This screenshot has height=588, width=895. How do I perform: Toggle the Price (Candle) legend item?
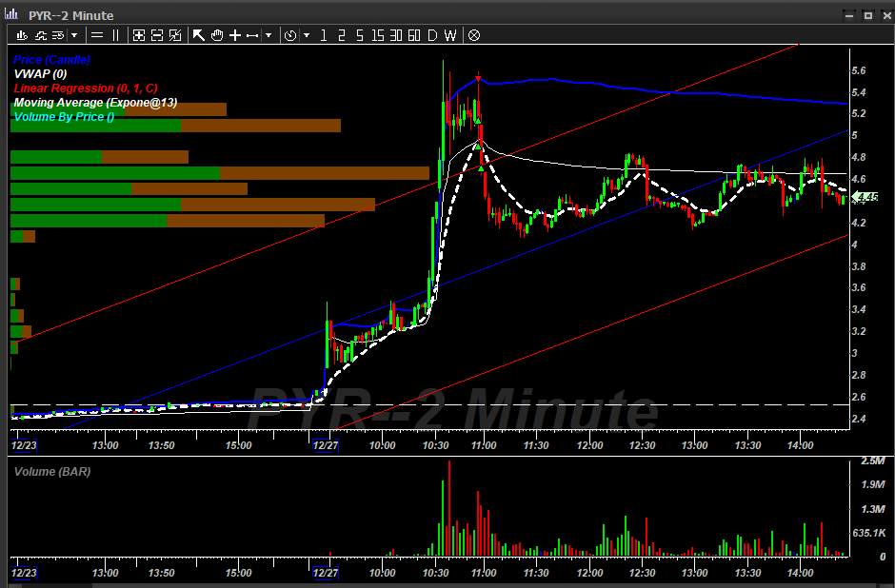coord(51,59)
